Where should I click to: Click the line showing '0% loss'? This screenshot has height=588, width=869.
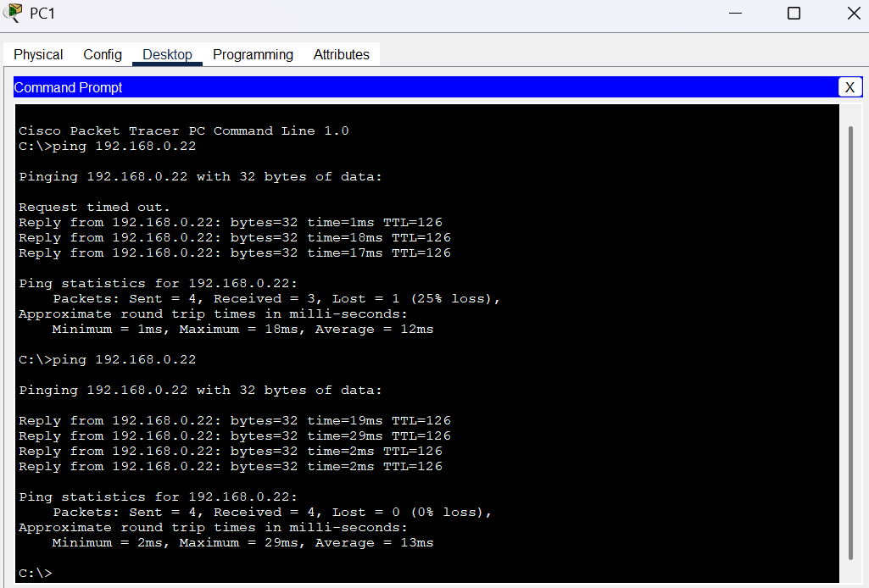[x=272, y=512]
